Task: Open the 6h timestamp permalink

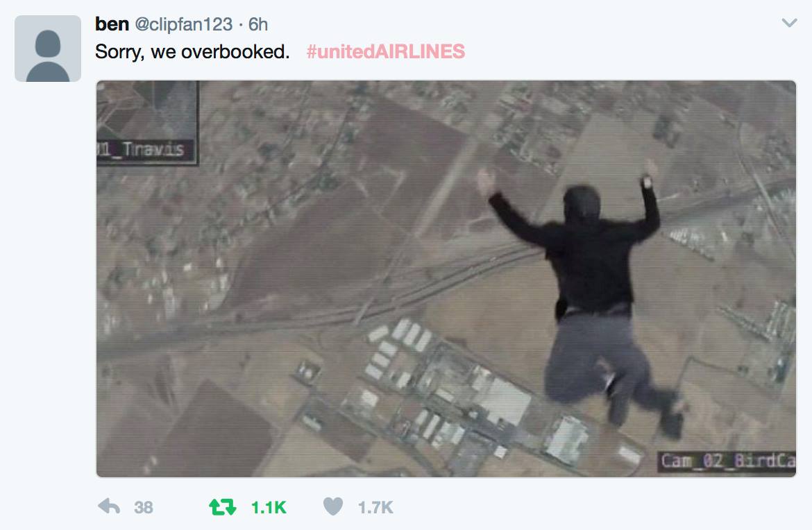Action: pos(258,24)
